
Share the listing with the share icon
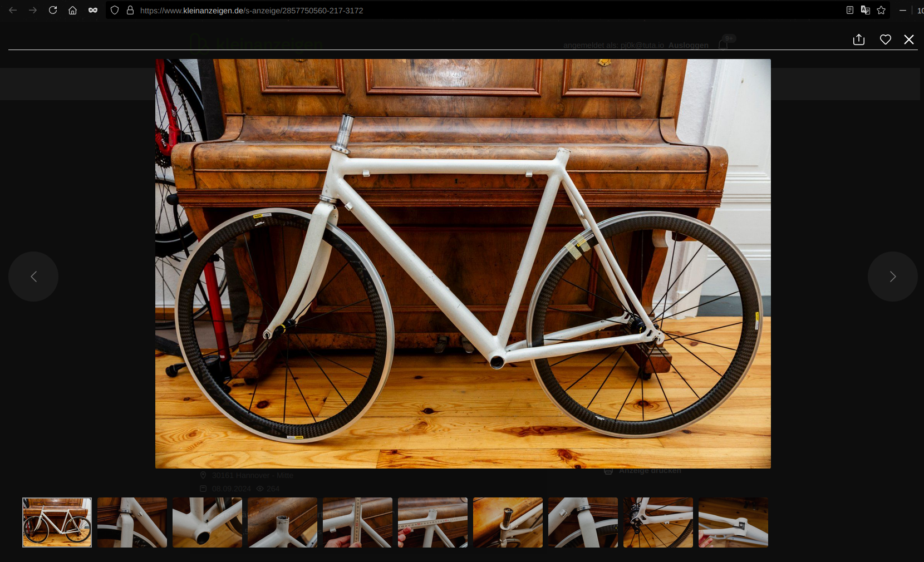tap(859, 40)
